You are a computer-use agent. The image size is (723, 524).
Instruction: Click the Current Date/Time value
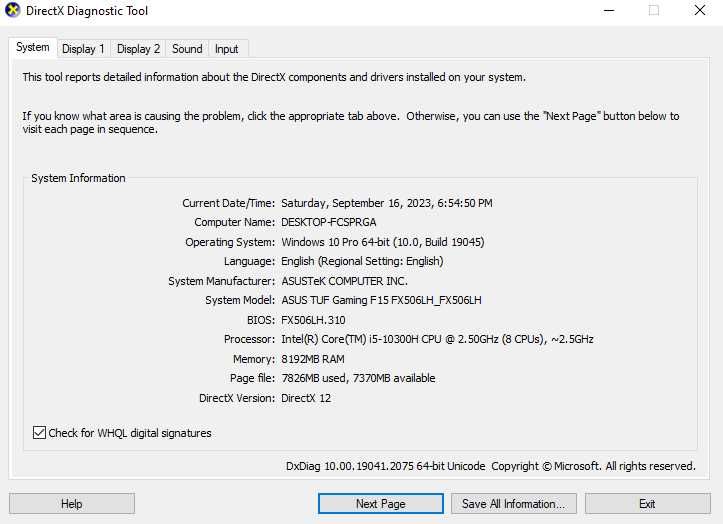tap(386, 203)
